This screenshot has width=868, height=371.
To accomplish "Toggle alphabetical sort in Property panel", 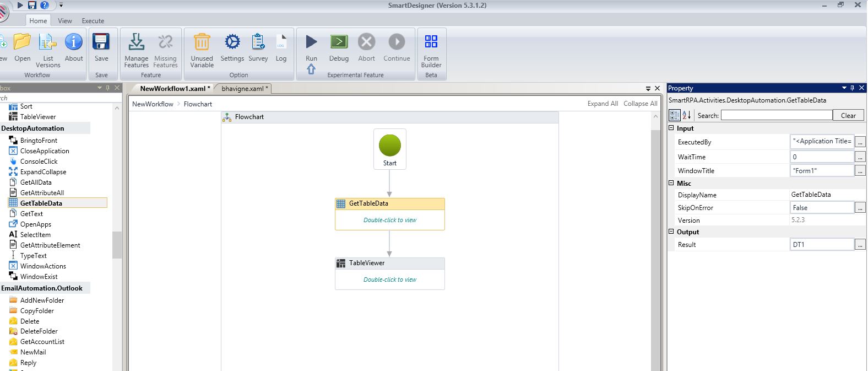I will pos(686,115).
